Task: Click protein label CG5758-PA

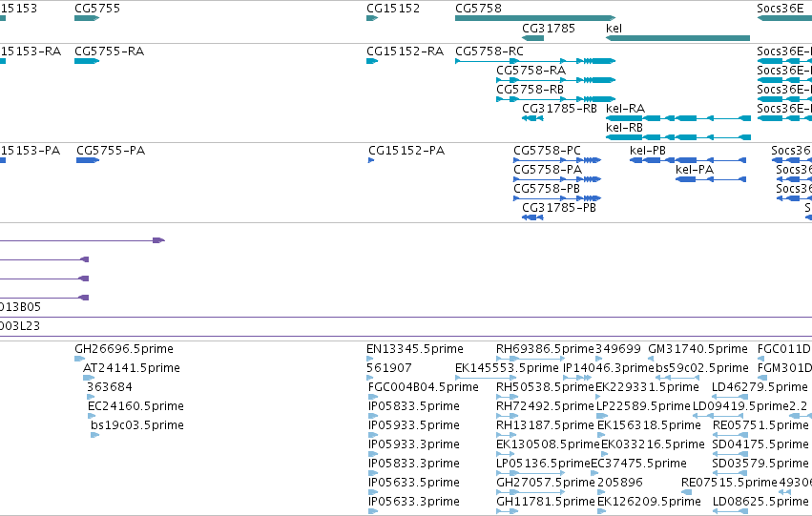Action: point(548,170)
